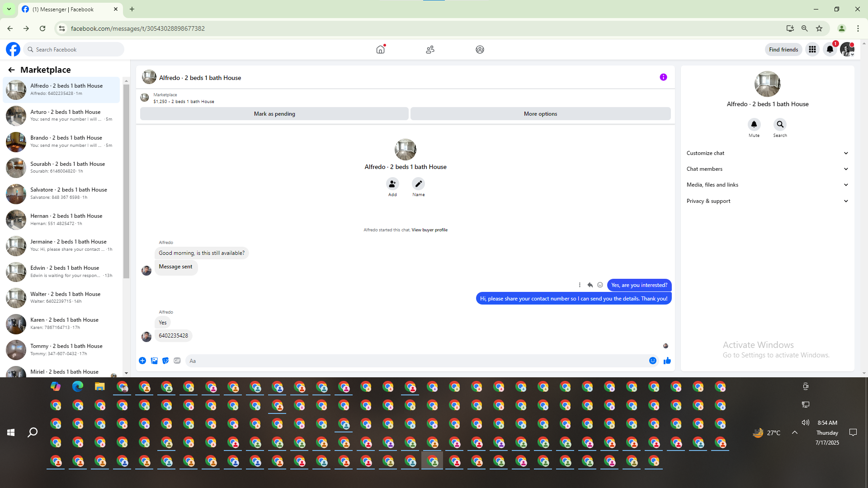This screenshot has height=488, width=868.
Task: React to 'Yes, are you interested?' message
Action: [x=600, y=285]
